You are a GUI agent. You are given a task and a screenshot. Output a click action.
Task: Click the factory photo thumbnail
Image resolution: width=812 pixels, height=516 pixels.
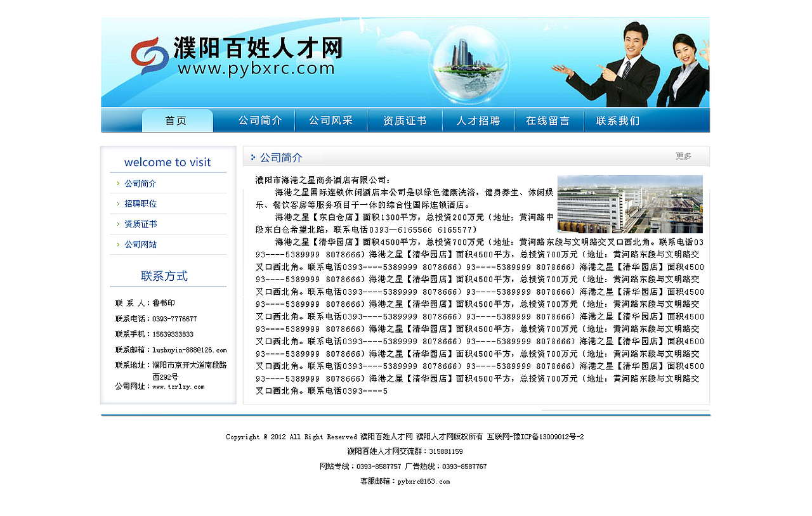[x=630, y=204]
